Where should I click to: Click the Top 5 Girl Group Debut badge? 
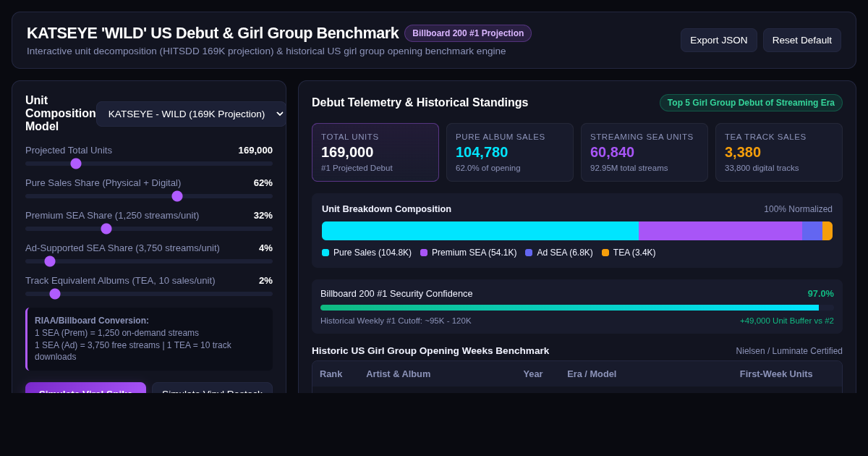[751, 103]
